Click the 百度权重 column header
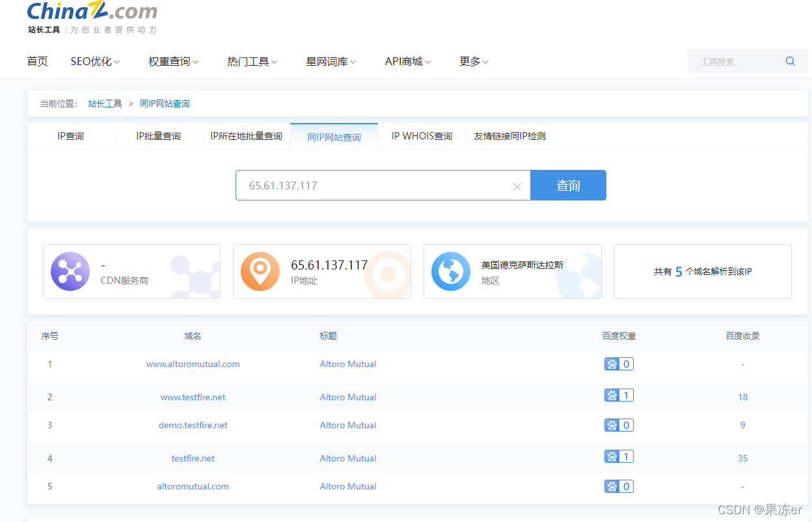This screenshot has height=522, width=812. tap(619, 336)
